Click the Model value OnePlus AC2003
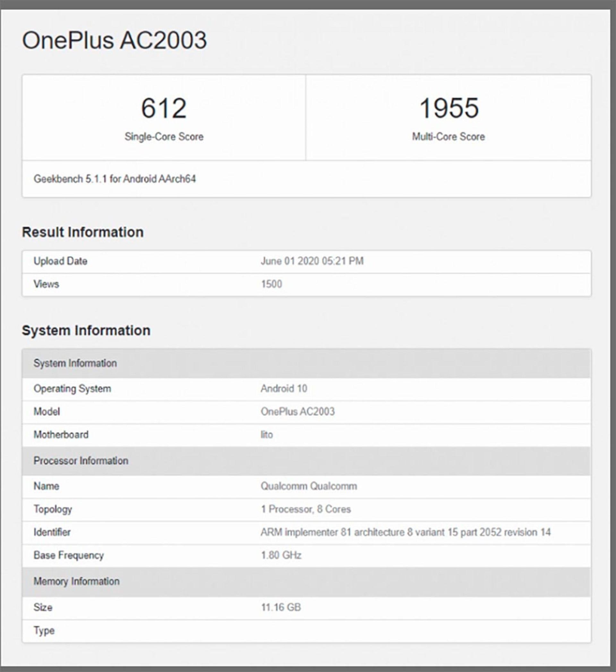Screen dimensions: 616x672 [x=297, y=412]
